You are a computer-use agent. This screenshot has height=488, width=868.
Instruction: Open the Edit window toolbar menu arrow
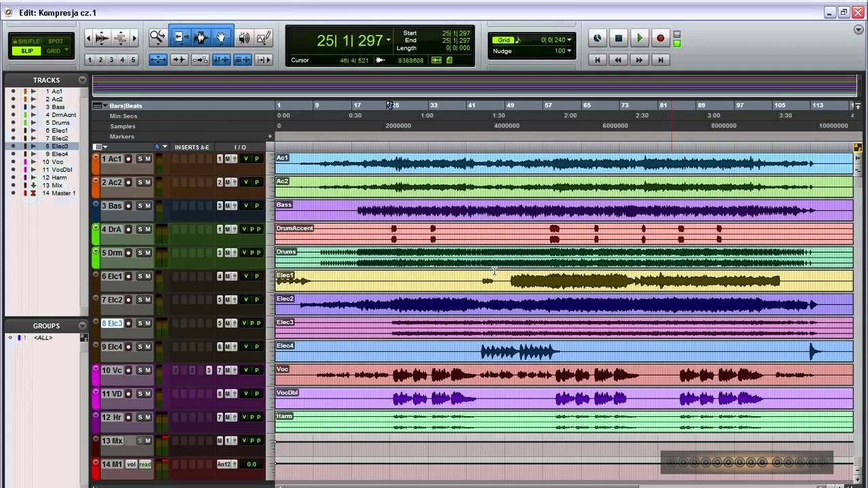point(858,30)
